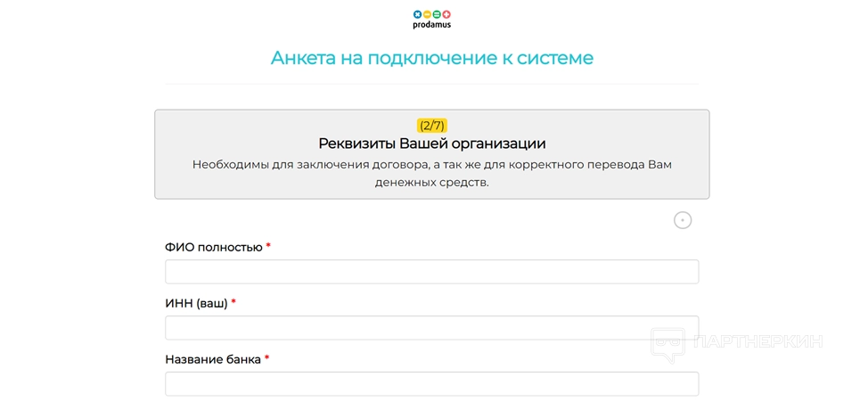The image size is (868, 410).
Task: Click the green equals circle in Prodamus logo
Action: [x=437, y=14]
